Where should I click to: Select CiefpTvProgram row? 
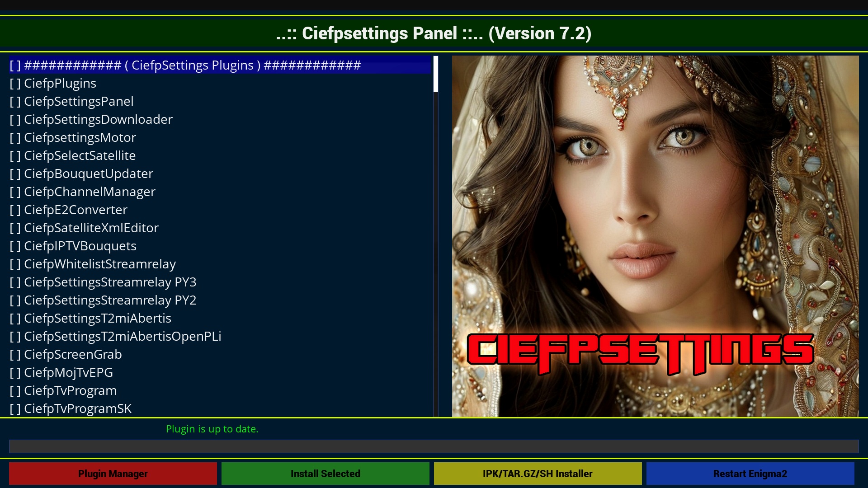[221, 390]
